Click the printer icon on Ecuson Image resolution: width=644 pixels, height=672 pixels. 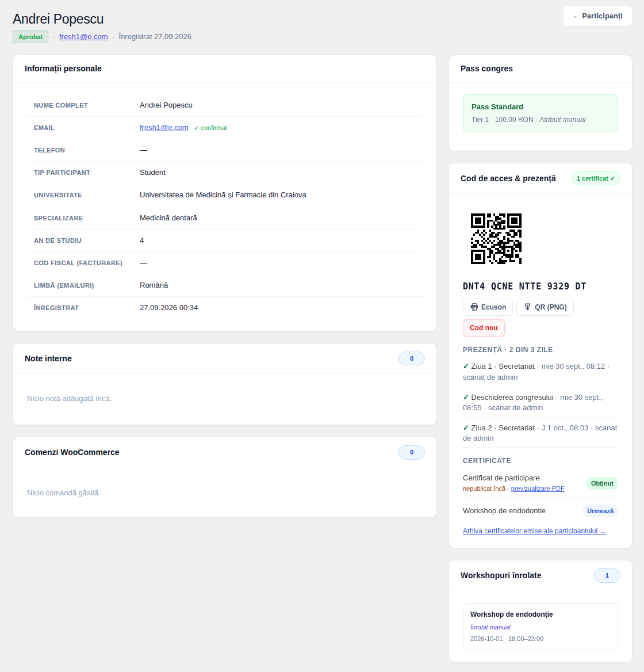(x=474, y=307)
